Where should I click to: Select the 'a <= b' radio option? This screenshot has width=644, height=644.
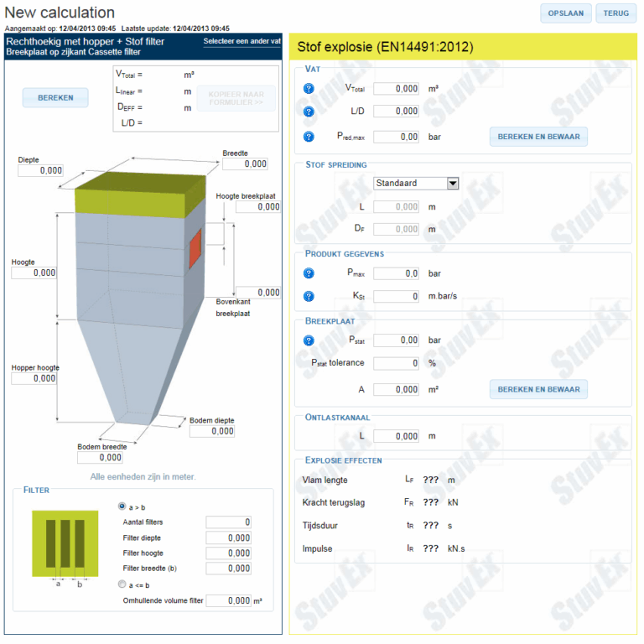[122, 584]
